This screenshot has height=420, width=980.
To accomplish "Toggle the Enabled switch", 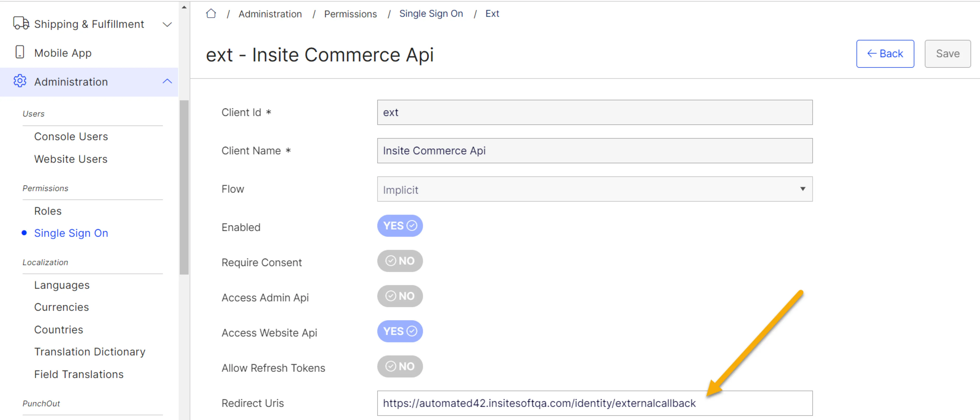I will pyautogui.click(x=400, y=226).
